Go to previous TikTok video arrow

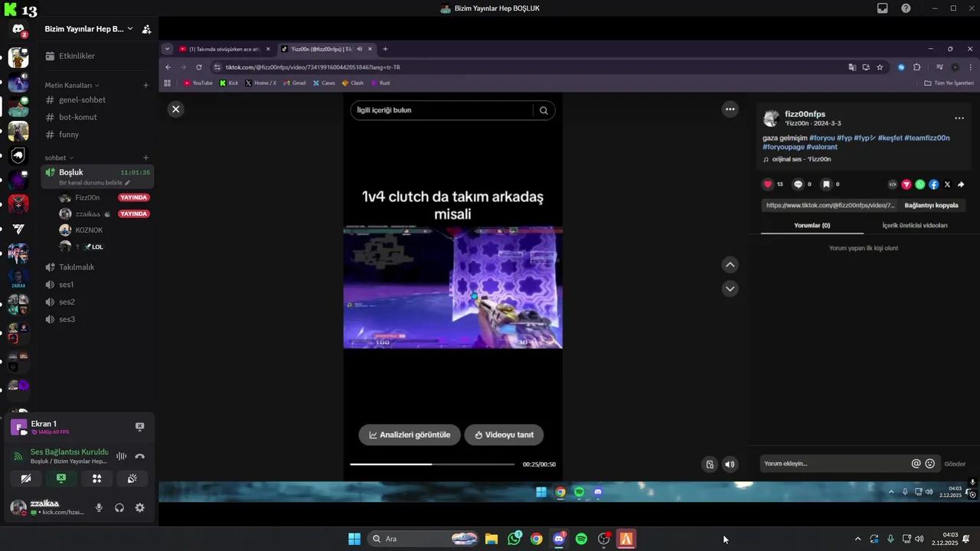[x=730, y=265]
